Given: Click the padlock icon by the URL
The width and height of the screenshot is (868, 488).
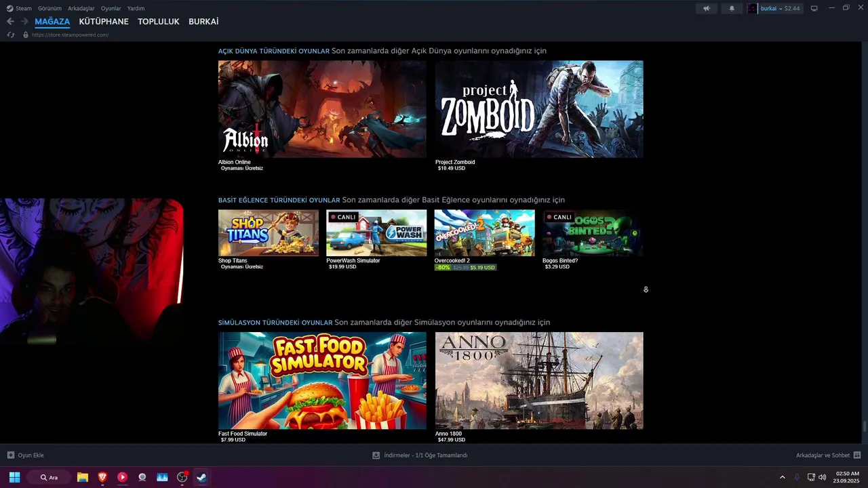Looking at the screenshot, I should coord(26,35).
